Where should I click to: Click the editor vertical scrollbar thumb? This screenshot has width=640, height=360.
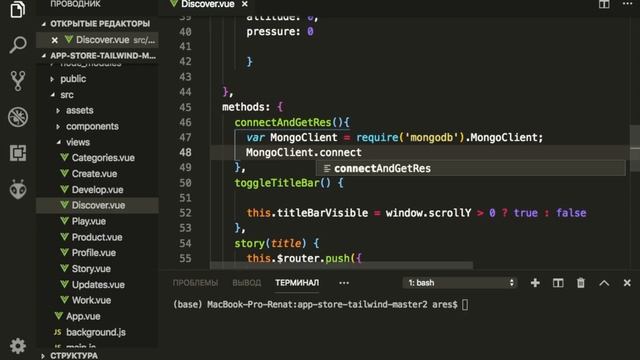coord(635,148)
